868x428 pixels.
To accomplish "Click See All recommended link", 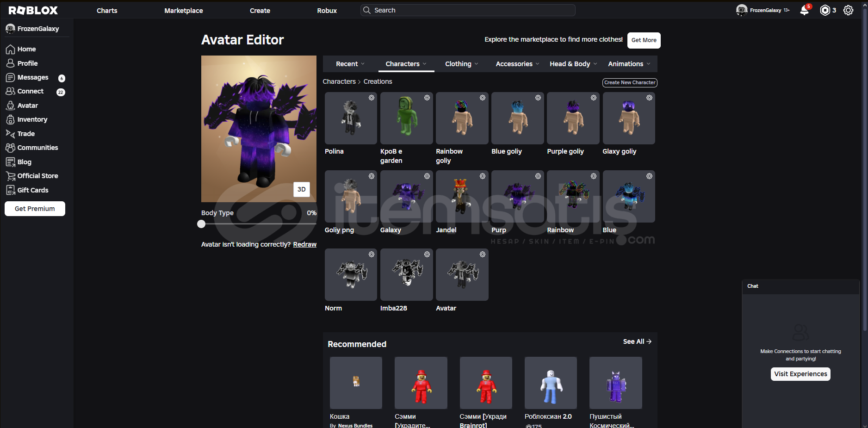I will point(637,341).
